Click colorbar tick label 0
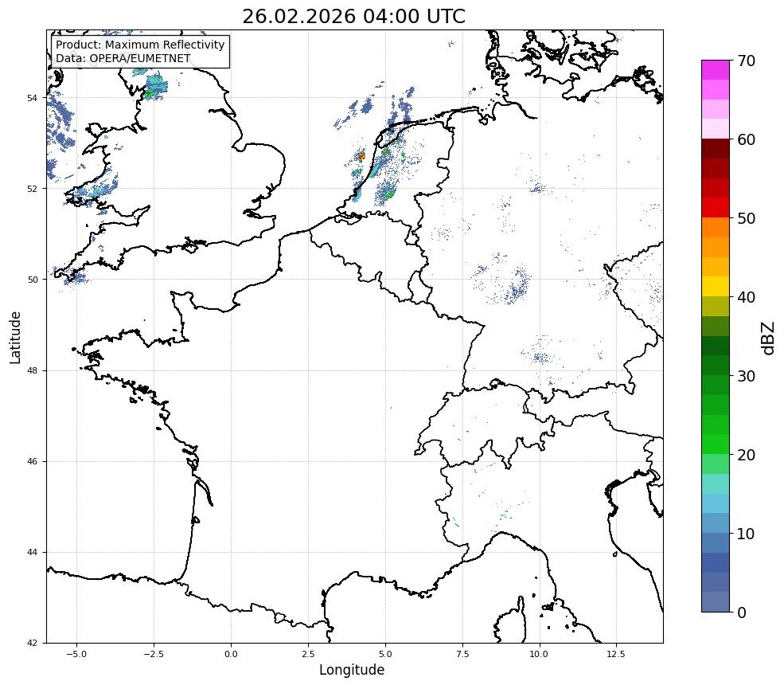784x685 pixels. pyautogui.click(x=742, y=613)
